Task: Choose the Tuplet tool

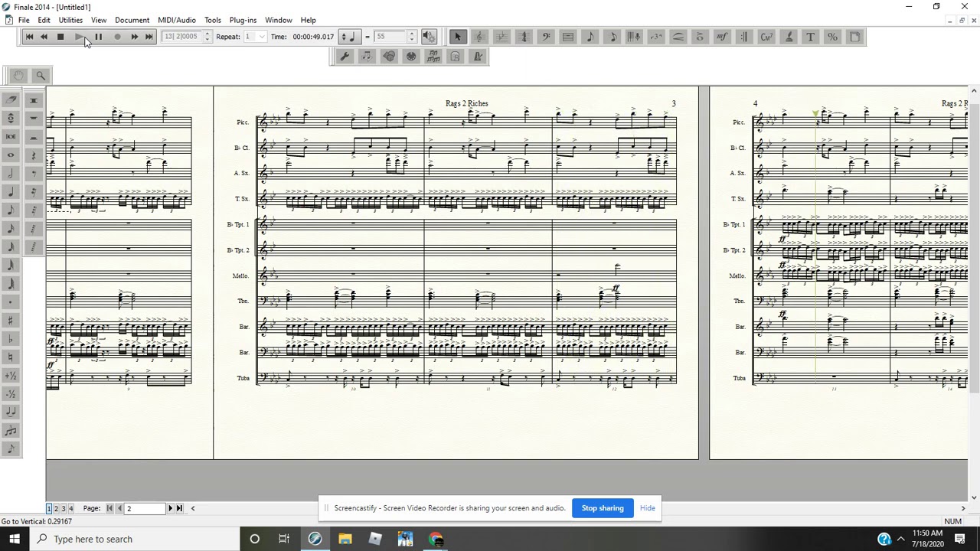Action: pos(656,37)
